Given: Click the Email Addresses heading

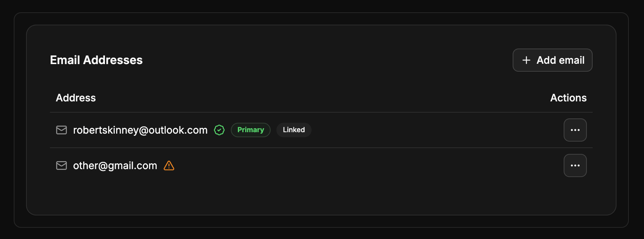Looking at the screenshot, I should point(96,60).
